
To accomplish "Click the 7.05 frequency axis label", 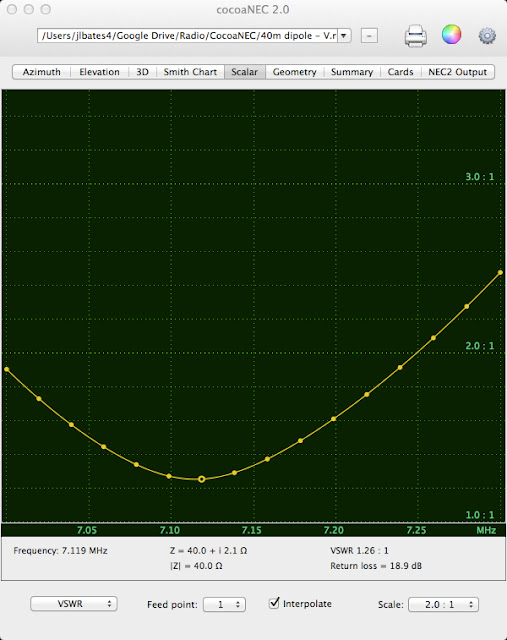I will click(87, 530).
